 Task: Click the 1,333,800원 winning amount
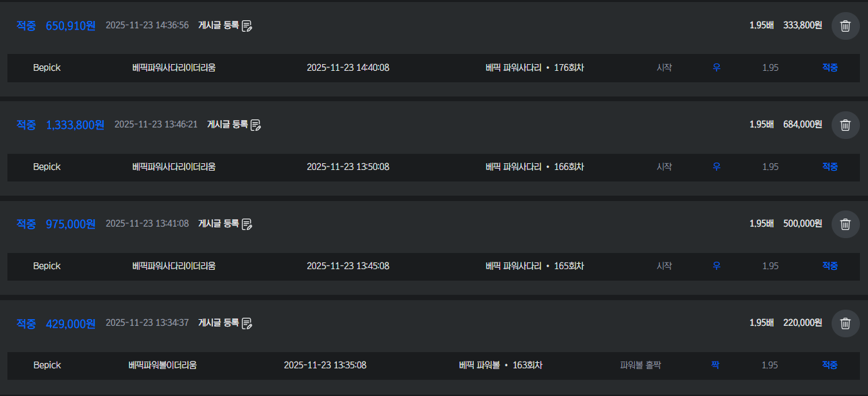pyautogui.click(x=75, y=125)
